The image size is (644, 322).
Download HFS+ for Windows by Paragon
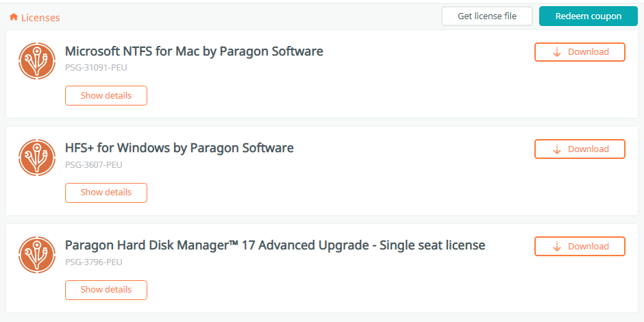580,149
